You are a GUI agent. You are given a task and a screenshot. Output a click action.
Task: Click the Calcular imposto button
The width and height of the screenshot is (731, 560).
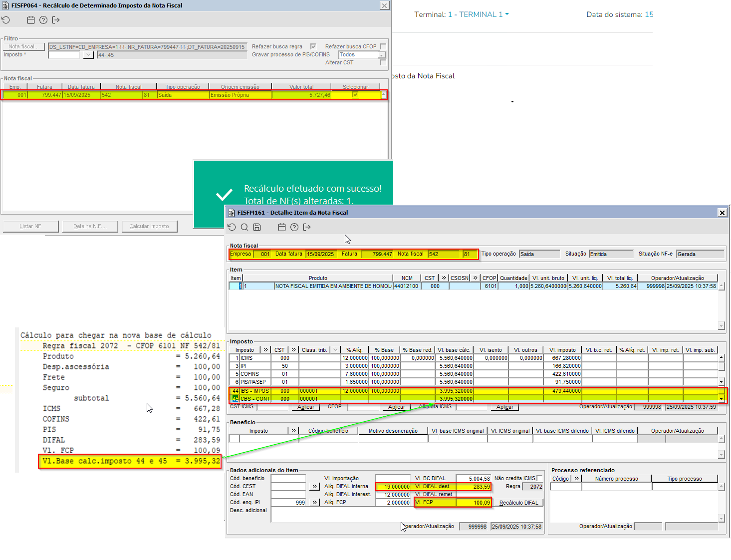(x=150, y=227)
